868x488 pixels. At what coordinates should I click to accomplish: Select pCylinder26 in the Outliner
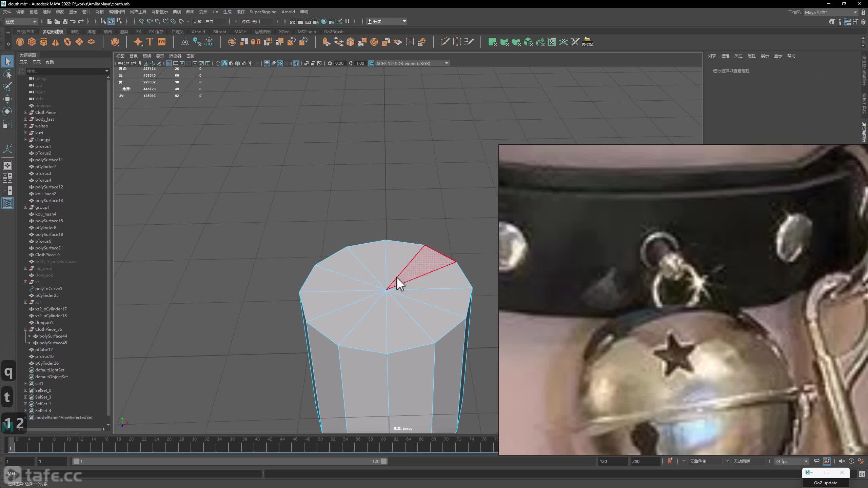pos(47,363)
